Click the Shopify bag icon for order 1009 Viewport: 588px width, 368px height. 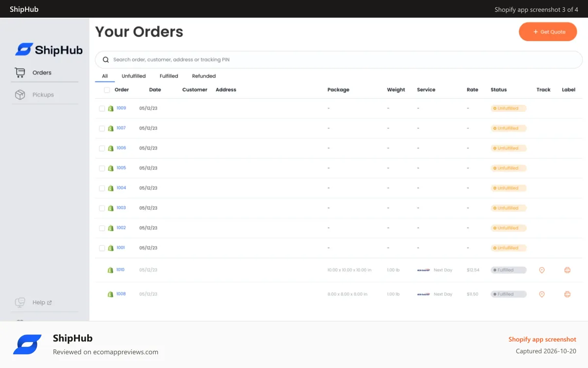coord(111,108)
